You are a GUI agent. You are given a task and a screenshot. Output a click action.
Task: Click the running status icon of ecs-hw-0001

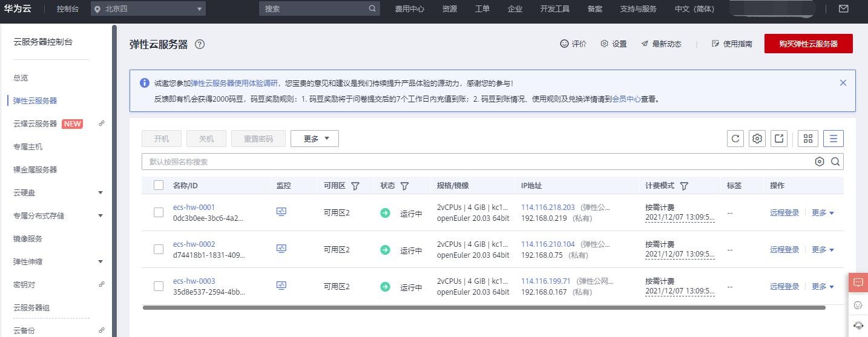[385, 213]
